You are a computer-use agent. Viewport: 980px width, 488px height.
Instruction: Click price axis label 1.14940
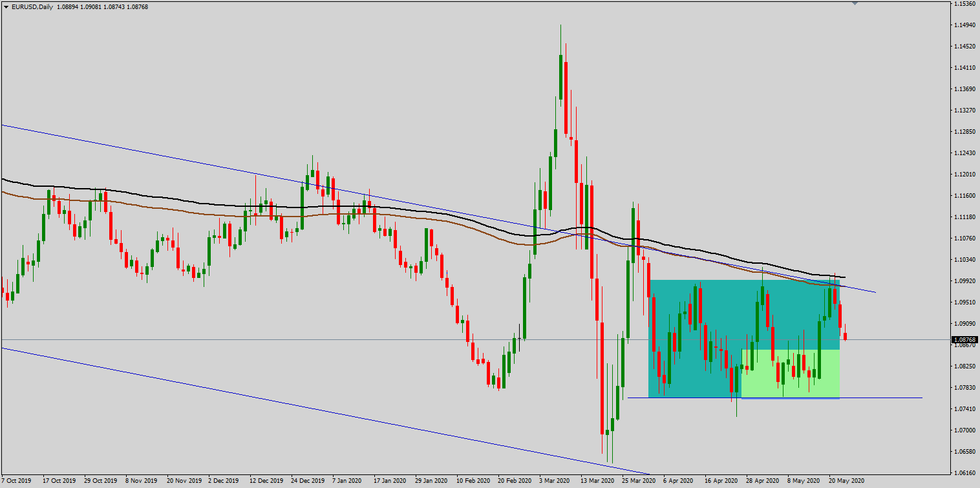click(964, 25)
